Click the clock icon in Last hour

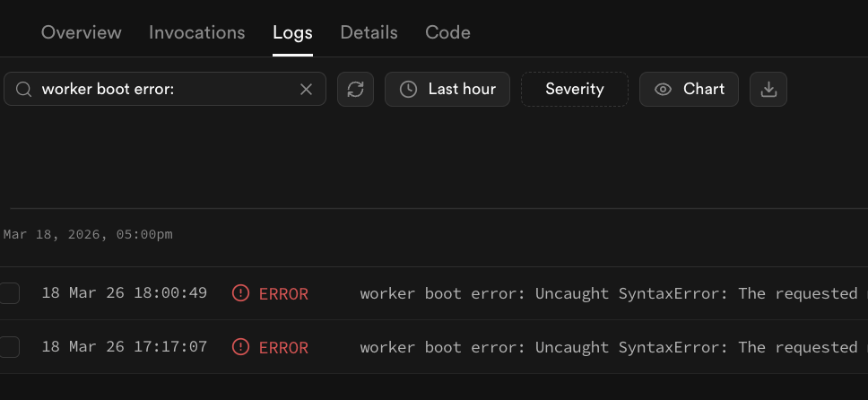[408, 90]
